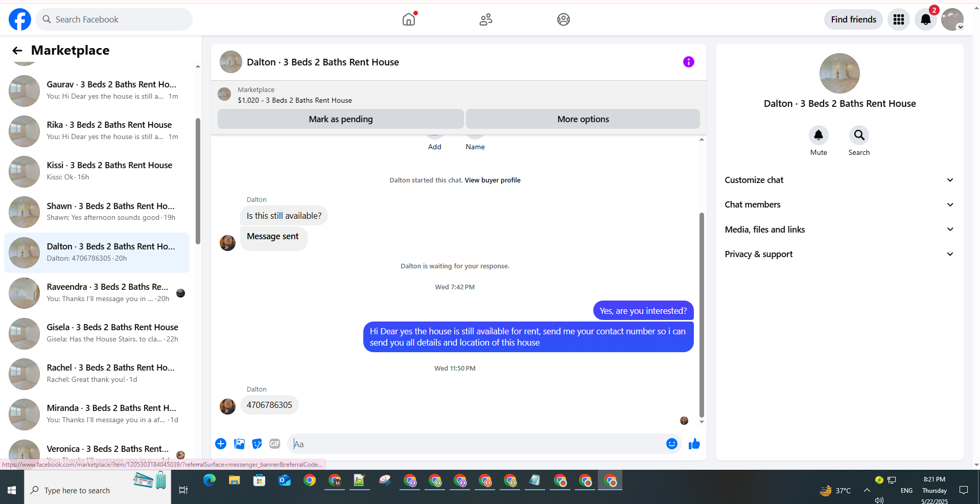
Task: Show hidden system tray icons
Action: 867,490
